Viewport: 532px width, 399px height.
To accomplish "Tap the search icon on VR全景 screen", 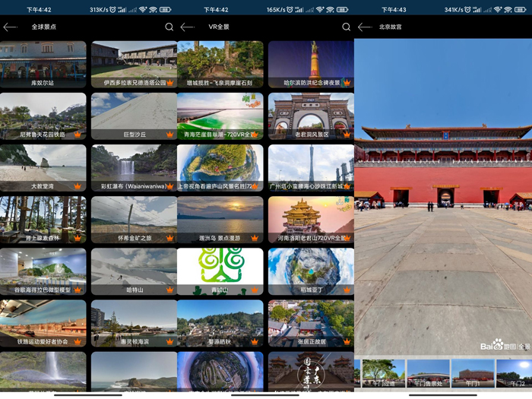I will point(347,27).
